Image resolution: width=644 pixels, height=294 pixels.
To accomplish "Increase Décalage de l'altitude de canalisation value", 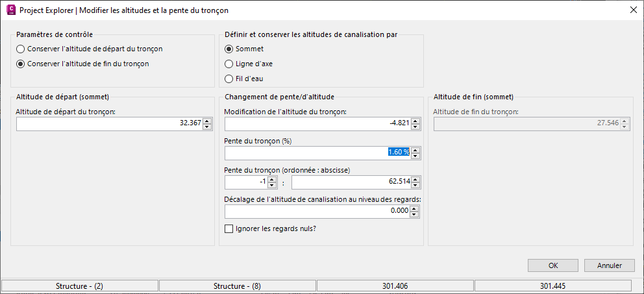I will 415,209.
